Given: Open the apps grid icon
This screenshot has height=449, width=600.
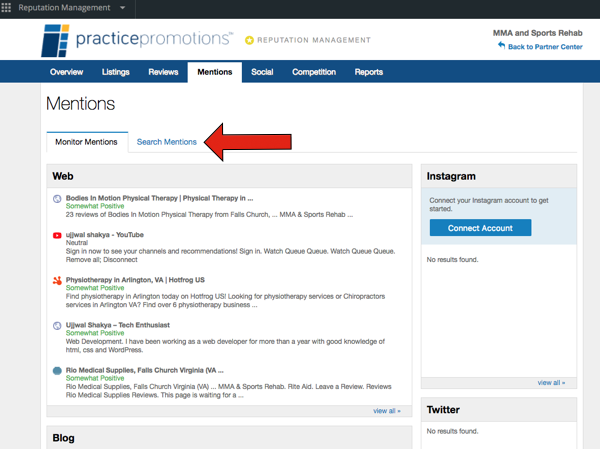Looking at the screenshot, I should coord(6,7).
